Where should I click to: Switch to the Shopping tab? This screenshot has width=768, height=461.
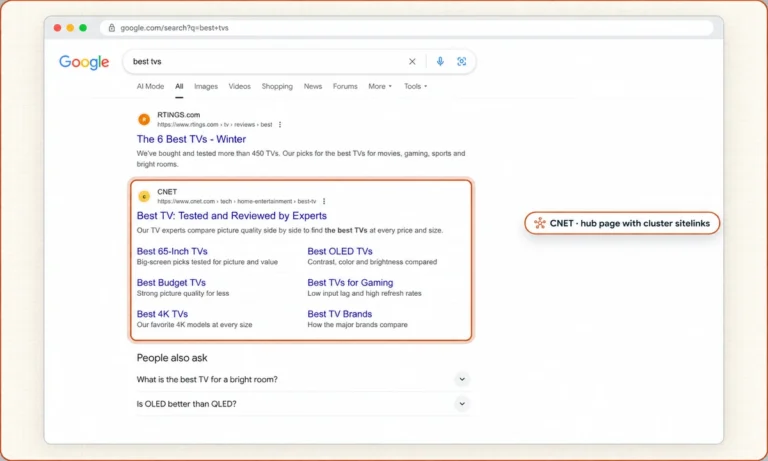coord(277,86)
